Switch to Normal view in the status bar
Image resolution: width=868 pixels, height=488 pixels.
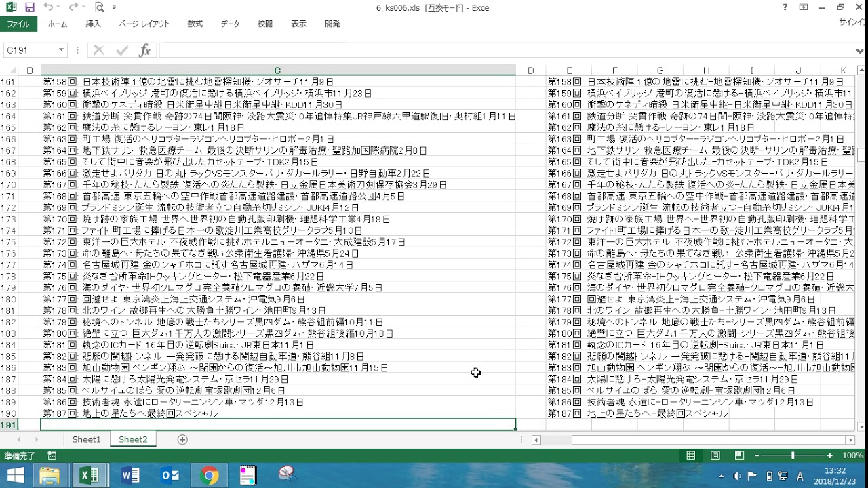[690, 455]
